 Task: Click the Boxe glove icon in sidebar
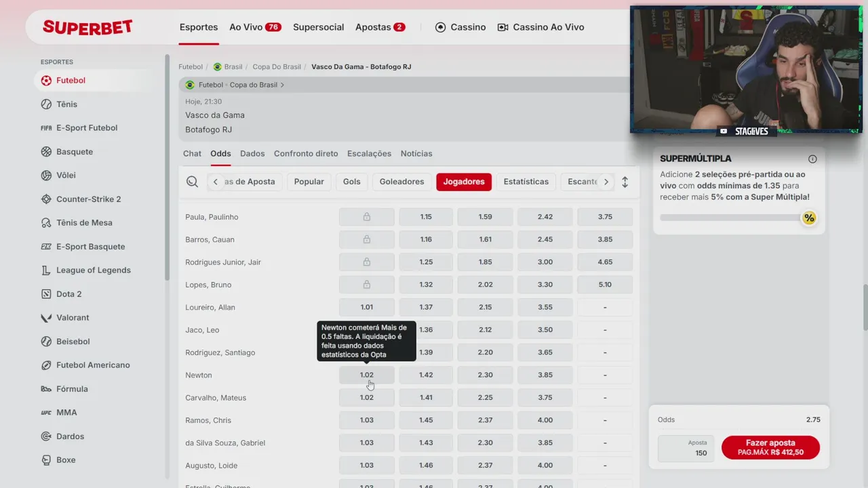46,460
